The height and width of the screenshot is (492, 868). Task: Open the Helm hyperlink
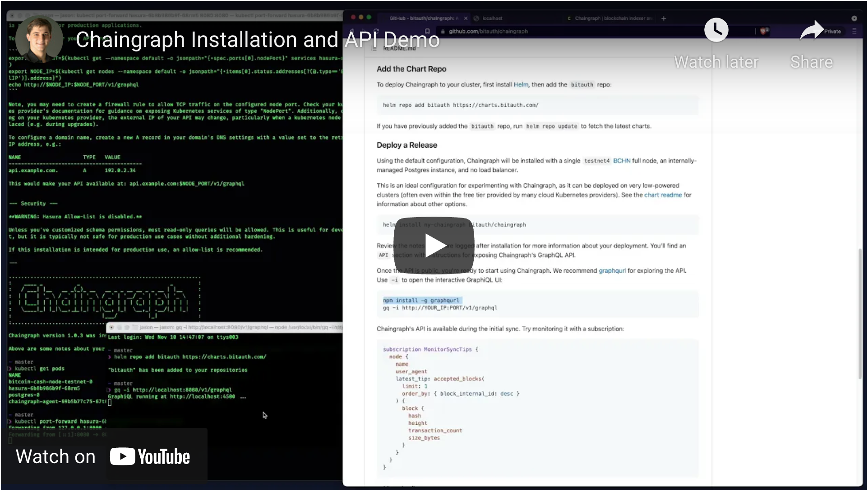521,84
